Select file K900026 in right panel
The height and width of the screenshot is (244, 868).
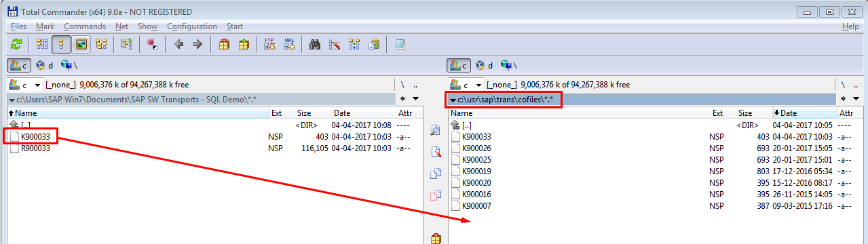(x=476, y=148)
